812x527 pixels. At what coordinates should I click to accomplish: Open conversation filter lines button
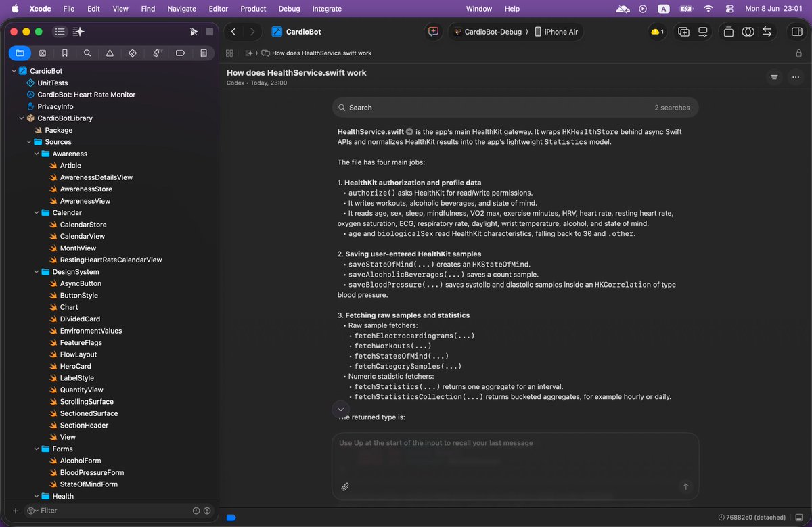click(774, 77)
